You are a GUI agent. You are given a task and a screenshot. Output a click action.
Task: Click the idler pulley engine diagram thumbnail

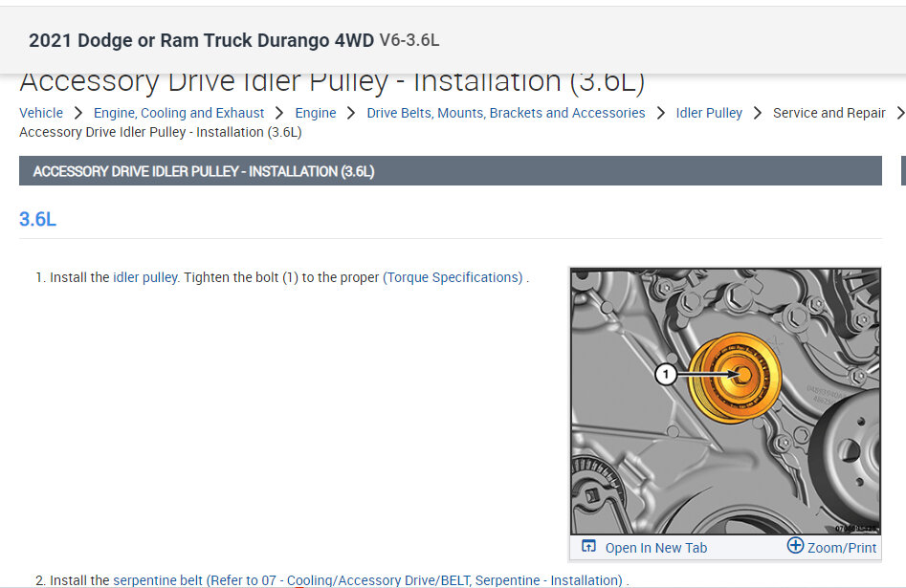725,401
